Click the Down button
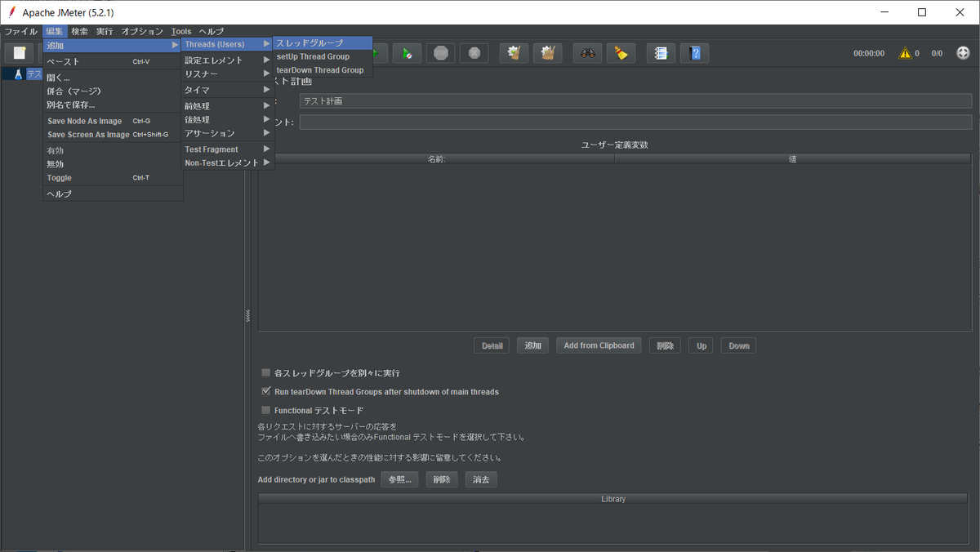Image resolution: width=980 pixels, height=552 pixels. click(738, 345)
